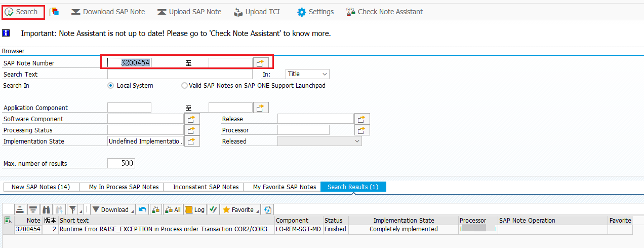Open the 'In: Title' dropdown
This screenshot has width=644, height=248.
(307, 74)
